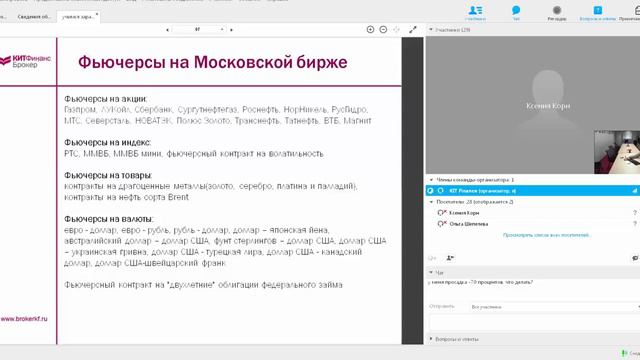
Task: Switch to the 'Сведения об...' tab
Action: pyautogui.click(x=34, y=17)
